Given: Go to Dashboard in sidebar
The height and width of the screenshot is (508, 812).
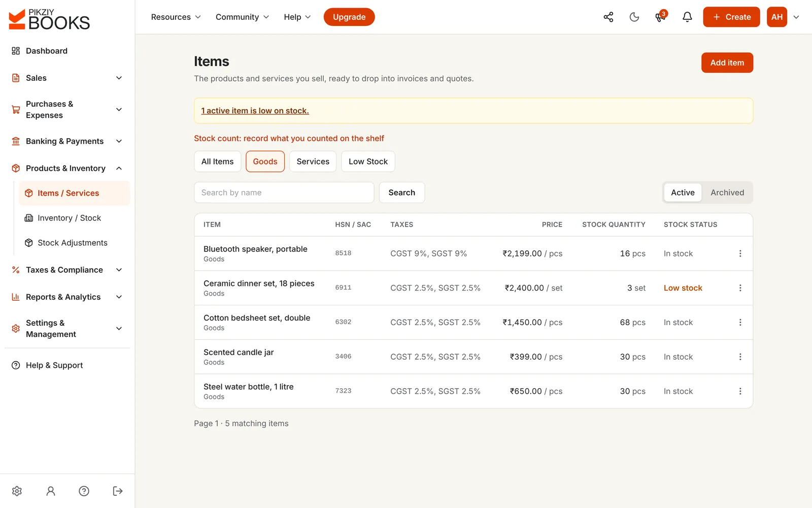Looking at the screenshot, I should click(x=67, y=51).
